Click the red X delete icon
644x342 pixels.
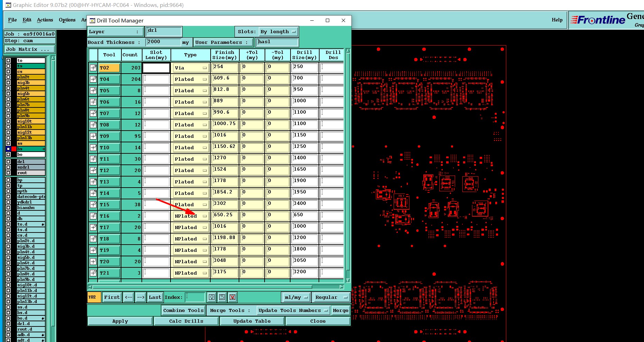pos(232,297)
